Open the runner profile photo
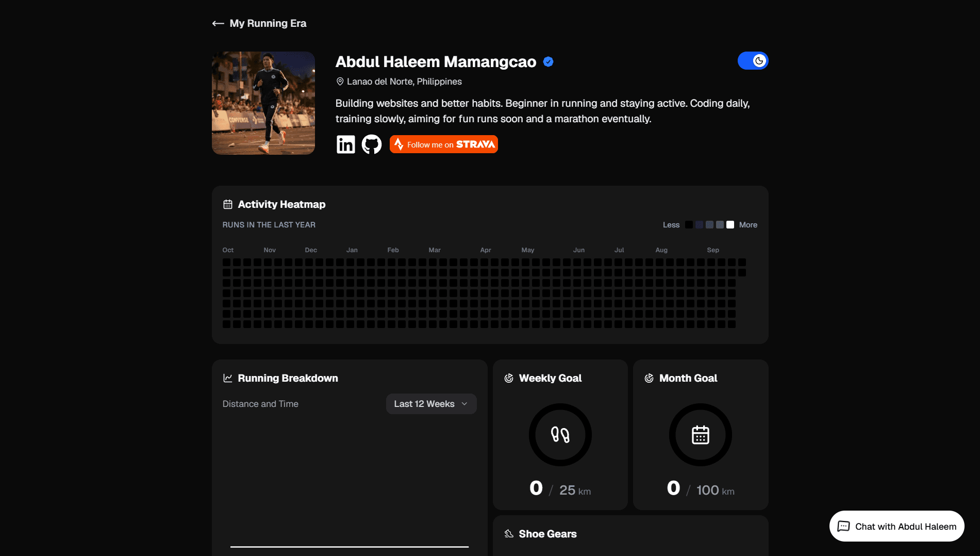Image resolution: width=980 pixels, height=556 pixels. (263, 103)
